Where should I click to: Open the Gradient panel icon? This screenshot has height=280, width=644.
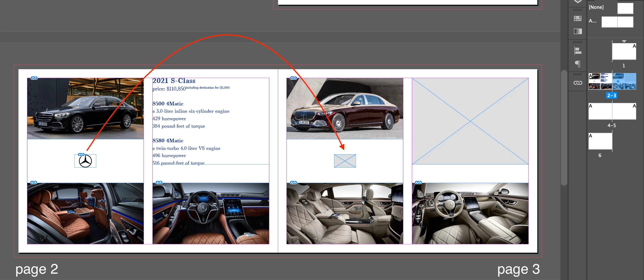coord(577,31)
